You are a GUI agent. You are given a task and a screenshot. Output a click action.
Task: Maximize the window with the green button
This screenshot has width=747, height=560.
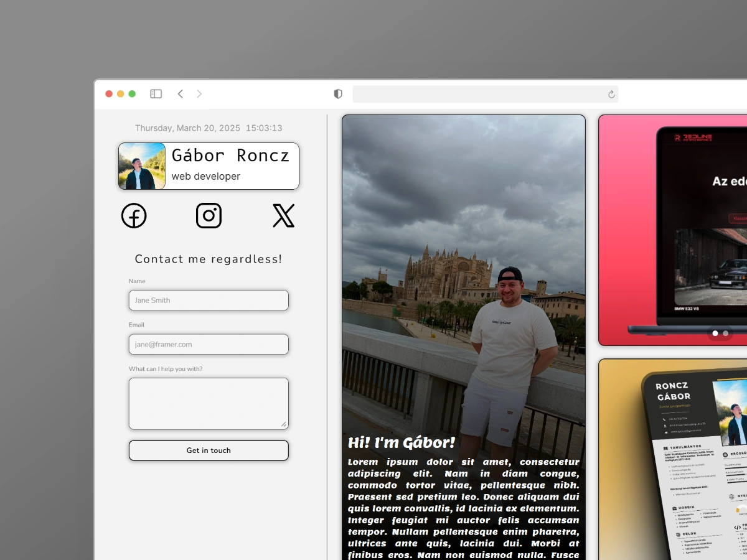132,94
